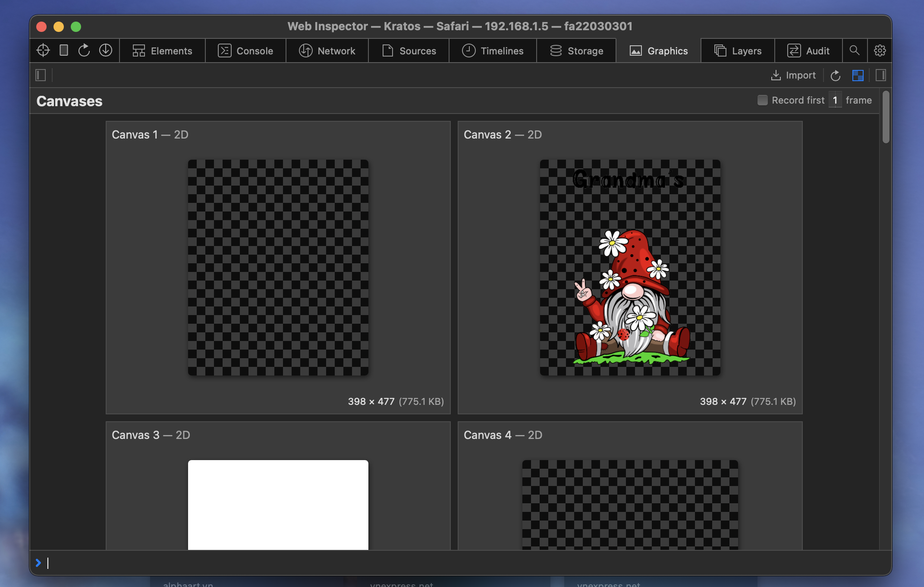The image size is (924, 587).
Task: Open the search panel
Action: click(x=855, y=50)
